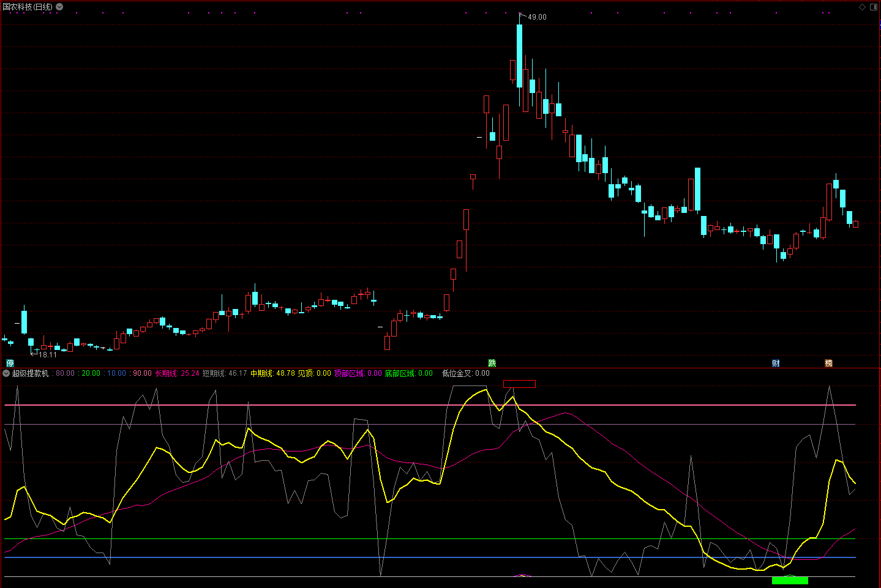Screen dimensions: 881x588
Task: Click the 中期线: 48.78 value
Action: [272, 373]
